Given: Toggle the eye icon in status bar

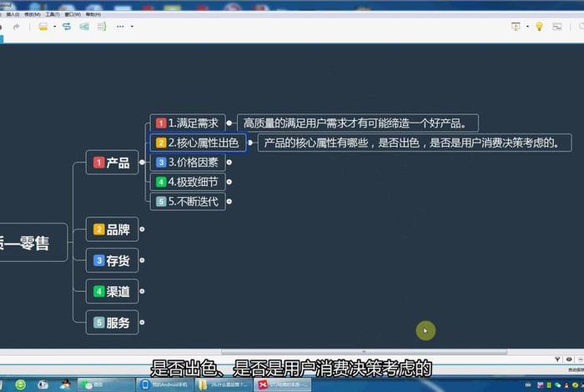Looking at the screenshot, I should [569, 359].
